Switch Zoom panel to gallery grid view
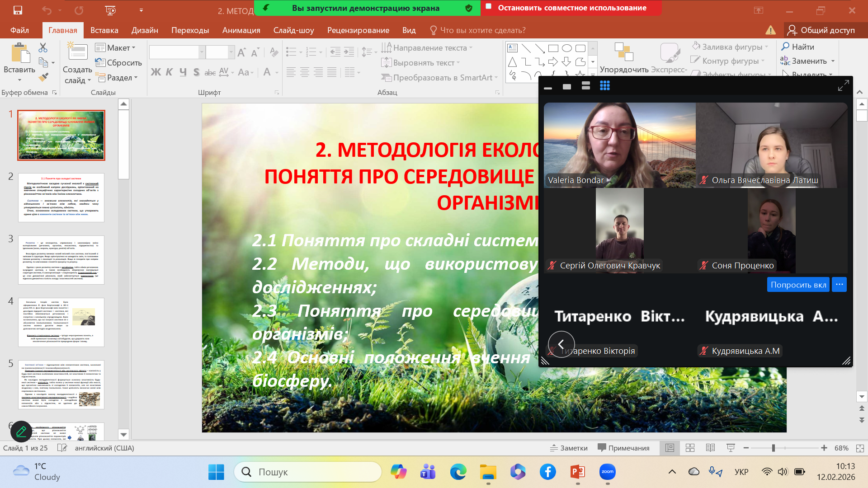 point(604,86)
